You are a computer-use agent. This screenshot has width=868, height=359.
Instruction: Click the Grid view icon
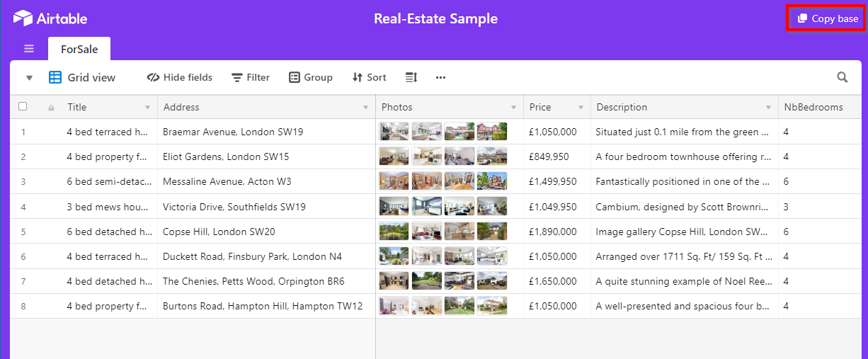pos(55,77)
